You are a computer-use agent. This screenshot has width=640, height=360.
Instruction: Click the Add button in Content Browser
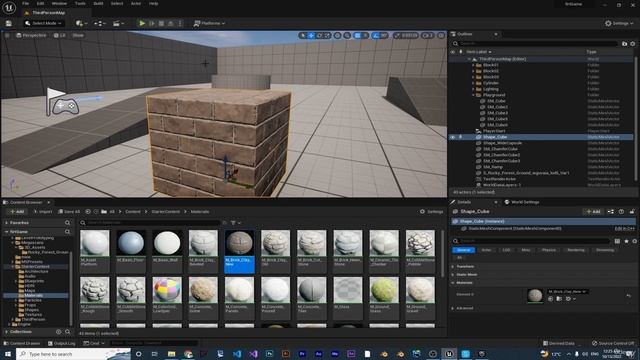[17, 211]
